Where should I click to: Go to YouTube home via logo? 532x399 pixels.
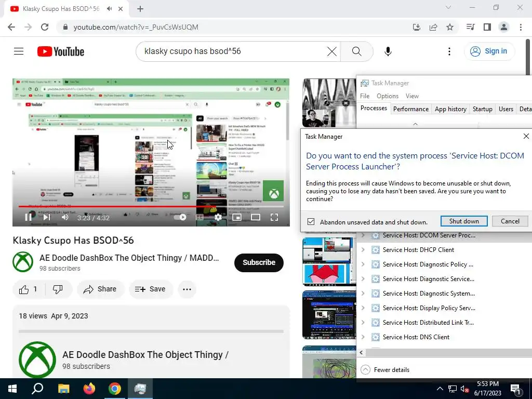[61, 51]
